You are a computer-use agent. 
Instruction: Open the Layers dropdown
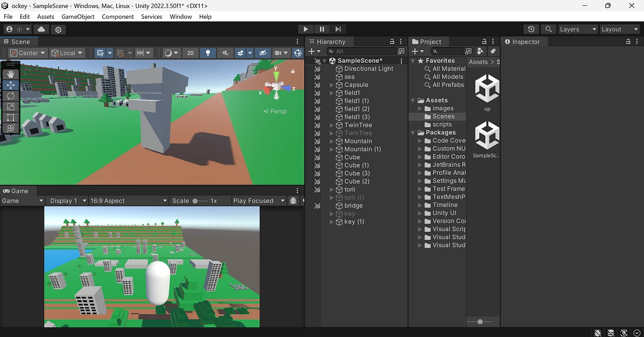coord(577,30)
